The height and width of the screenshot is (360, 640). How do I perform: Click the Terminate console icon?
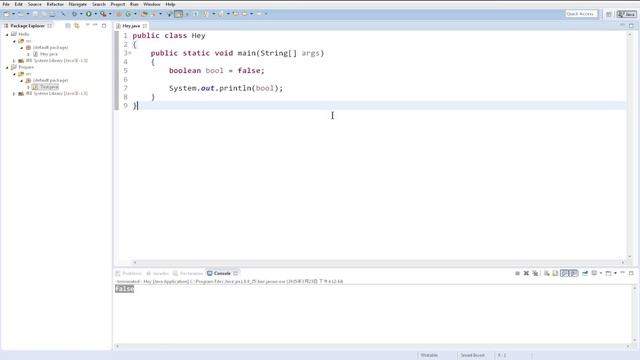(518, 273)
